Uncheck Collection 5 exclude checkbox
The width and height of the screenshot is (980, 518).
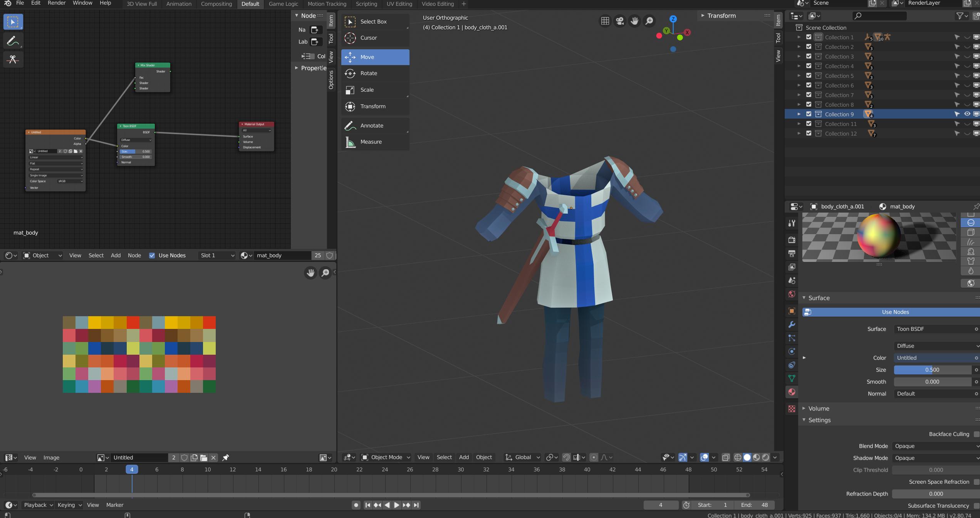(809, 75)
